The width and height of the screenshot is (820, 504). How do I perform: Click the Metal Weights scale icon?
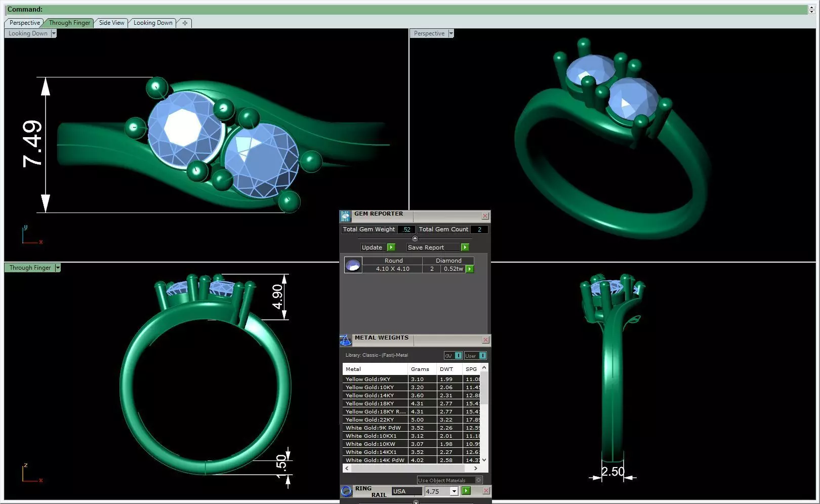pos(345,340)
